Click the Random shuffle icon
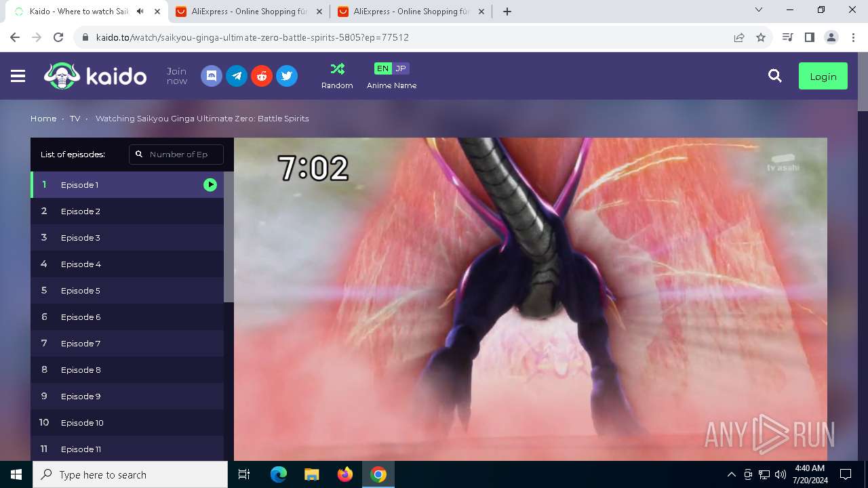Viewport: 868px width, 488px height. 337,68
